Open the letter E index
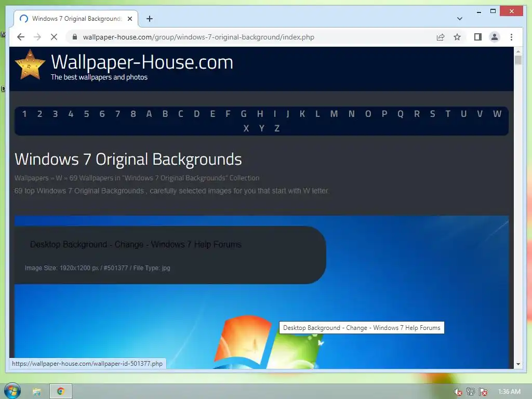 212,114
